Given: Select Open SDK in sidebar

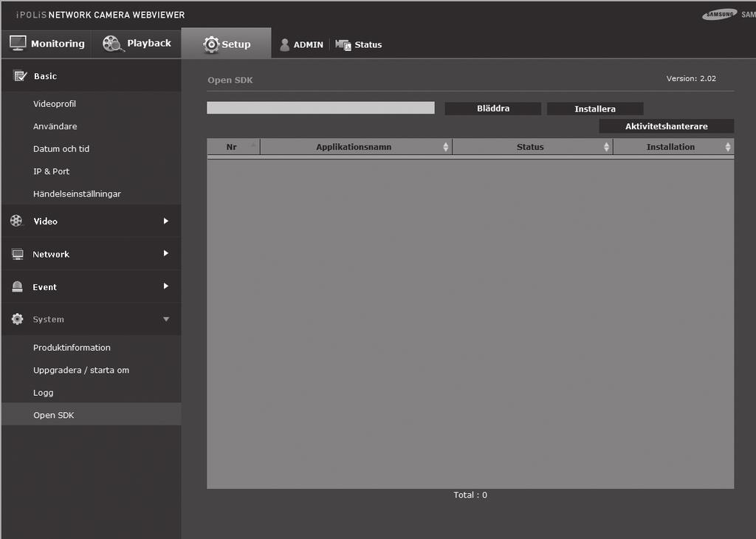Looking at the screenshot, I should coord(92,415).
